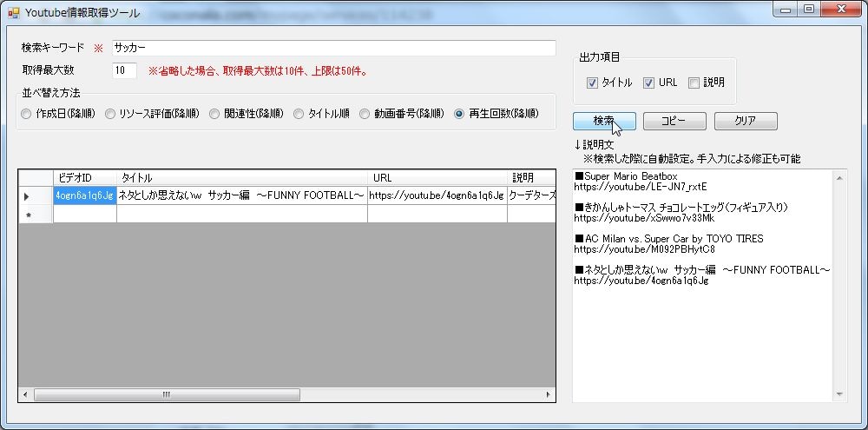The width and height of the screenshot is (868, 430).
Task: Select 動画番号(降順) sort option
Action: [x=402, y=114]
